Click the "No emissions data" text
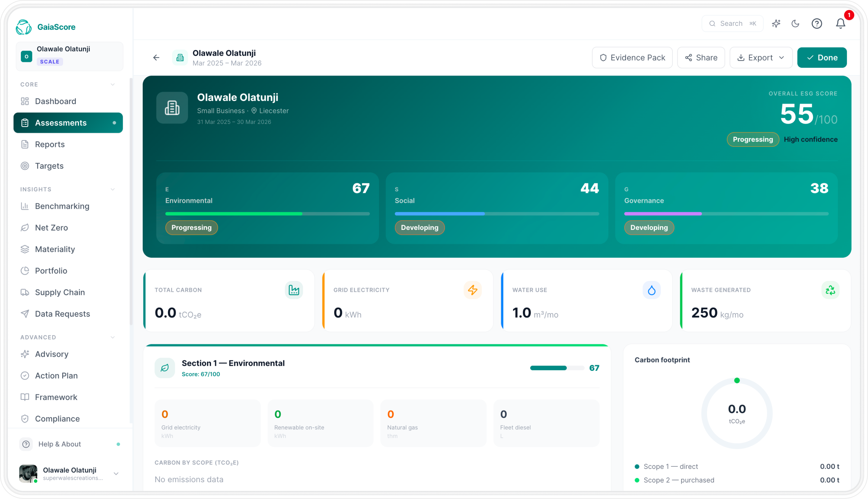 (189, 479)
